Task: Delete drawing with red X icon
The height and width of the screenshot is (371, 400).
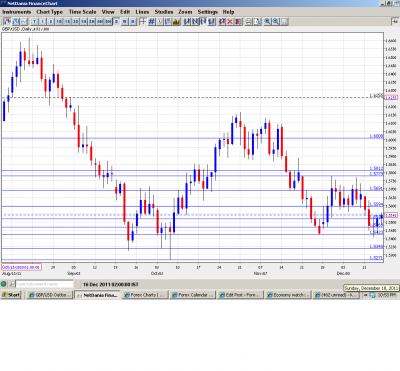Action: pos(230,22)
